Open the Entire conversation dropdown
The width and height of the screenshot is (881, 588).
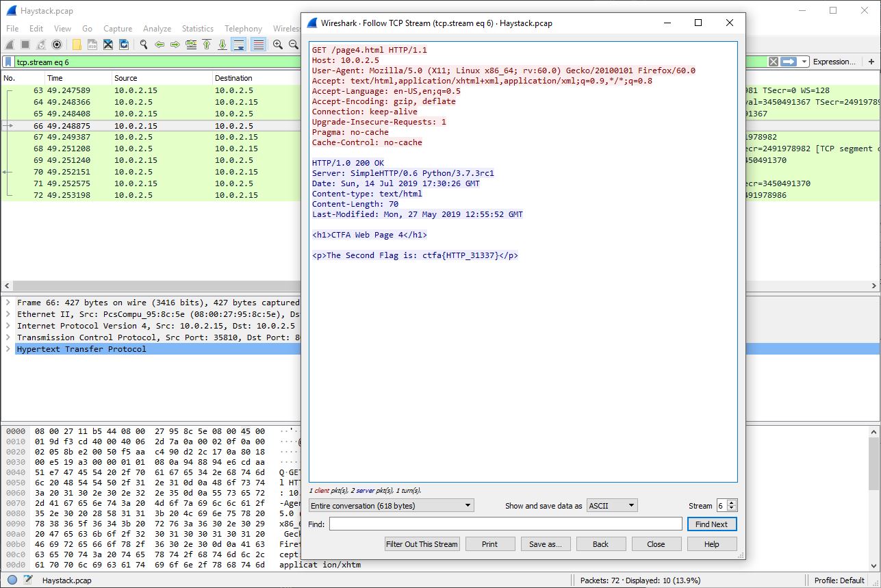391,506
